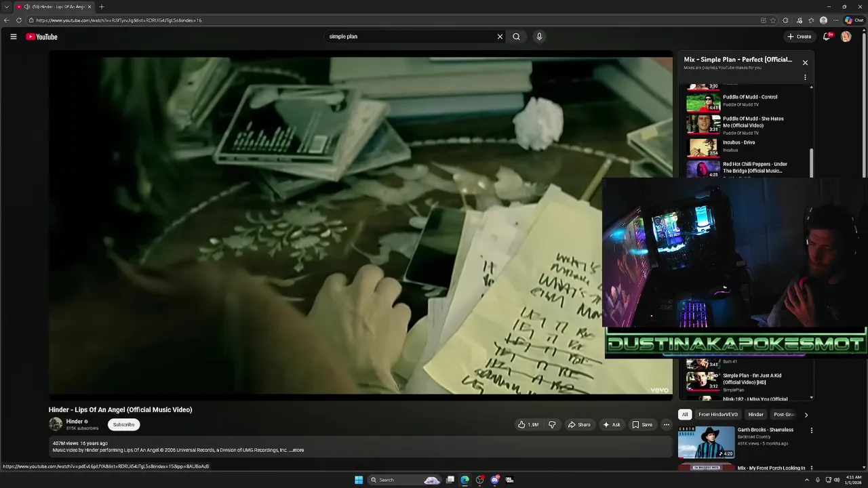The height and width of the screenshot is (488, 868).
Task: Open the Windows Start menu
Action: tap(359, 480)
